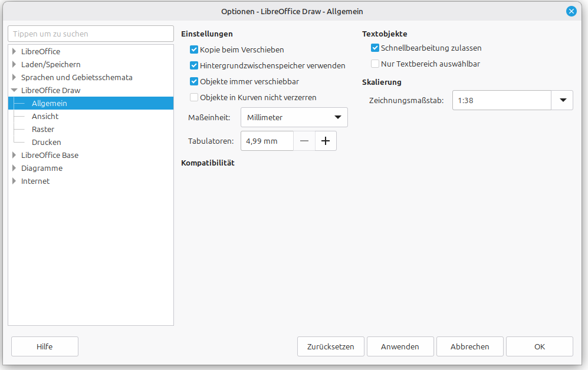Close the Optionen dialog with the X icon
Screen dimensions: 588x370
coord(571,11)
